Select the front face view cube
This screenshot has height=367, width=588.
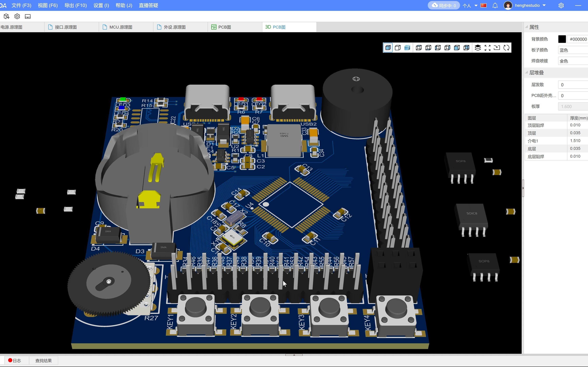[x=457, y=48]
